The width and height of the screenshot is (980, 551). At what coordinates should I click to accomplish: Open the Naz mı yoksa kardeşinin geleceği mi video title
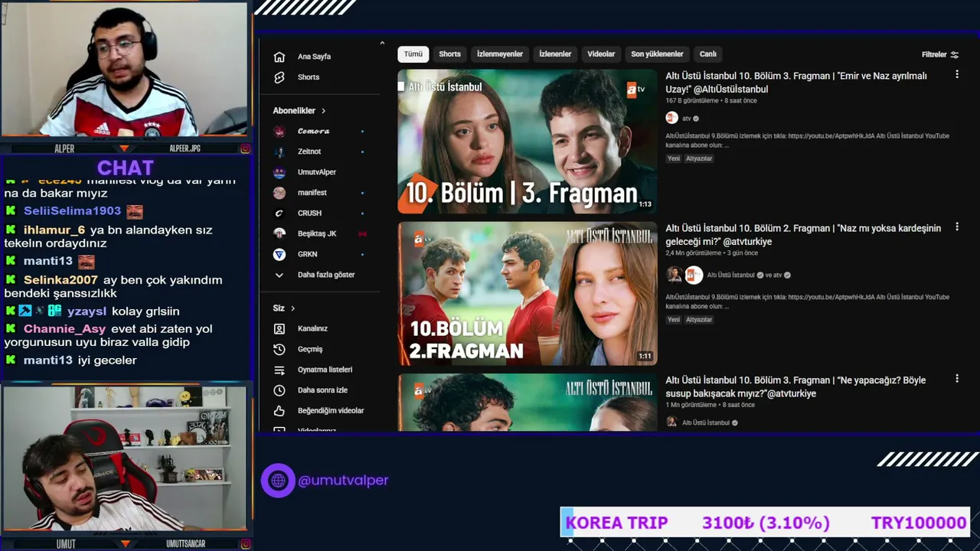[x=803, y=235]
